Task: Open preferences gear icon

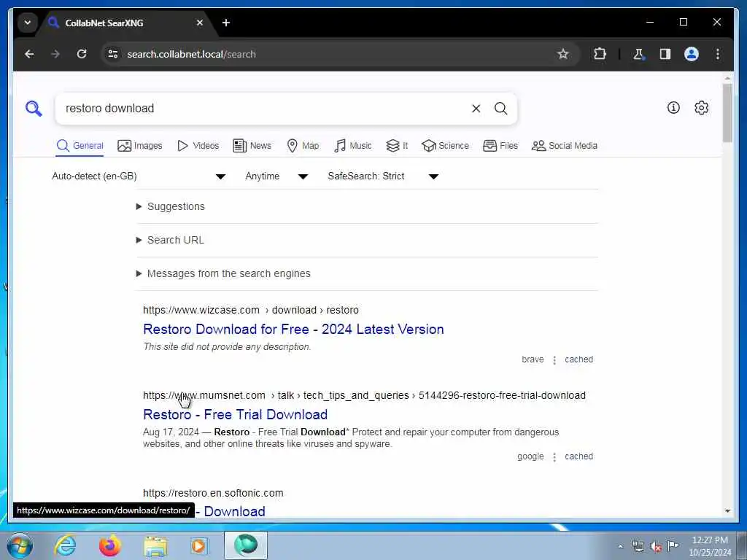Action: coord(701,108)
